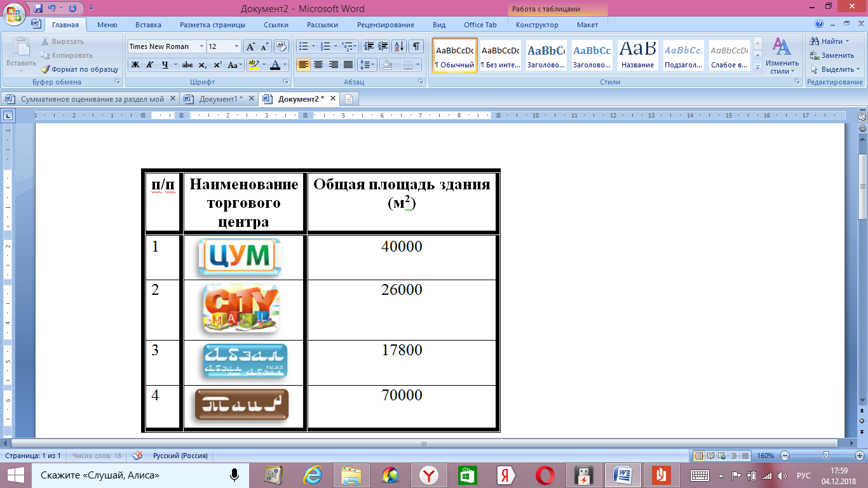Open Рецензирование ribbon tab
This screenshot has height=488, width=868.
385,25
